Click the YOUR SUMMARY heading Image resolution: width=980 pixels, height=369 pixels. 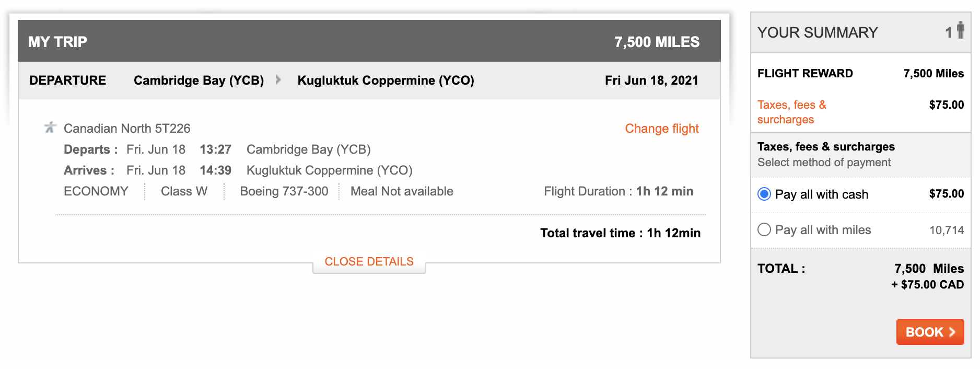(818, 32)
